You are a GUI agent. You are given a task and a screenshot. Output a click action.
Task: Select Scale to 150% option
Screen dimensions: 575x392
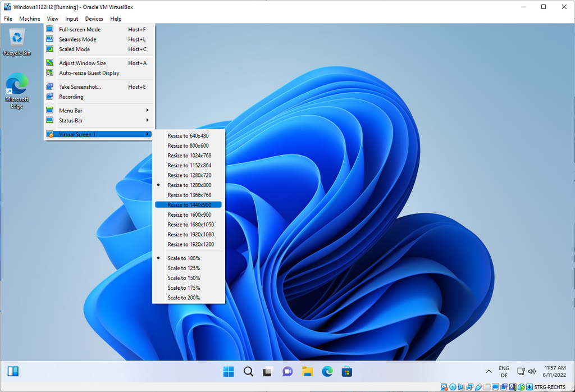[184, 278]
